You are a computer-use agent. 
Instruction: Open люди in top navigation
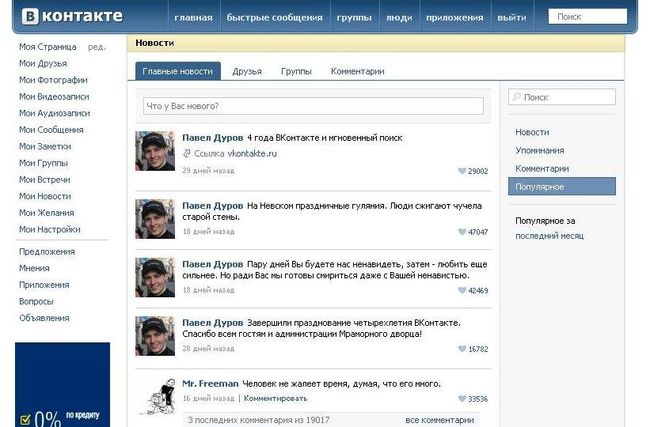(399, 17)
